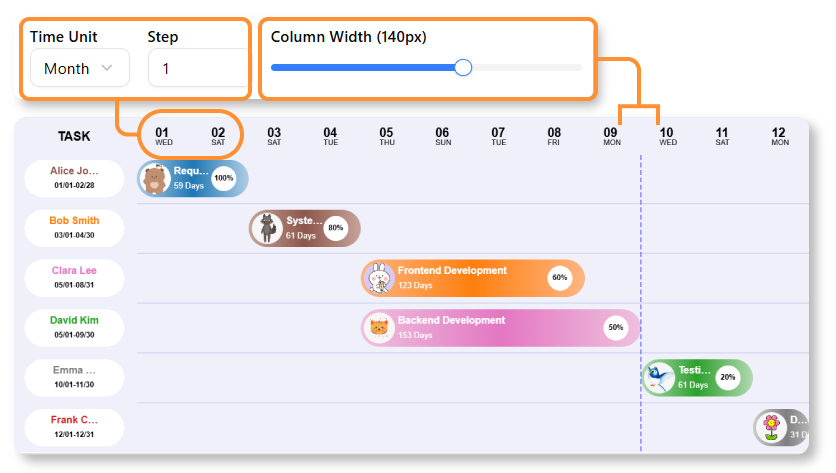Click the 10 WED column header
Screen dimensions: 836x473
point(666,136)
